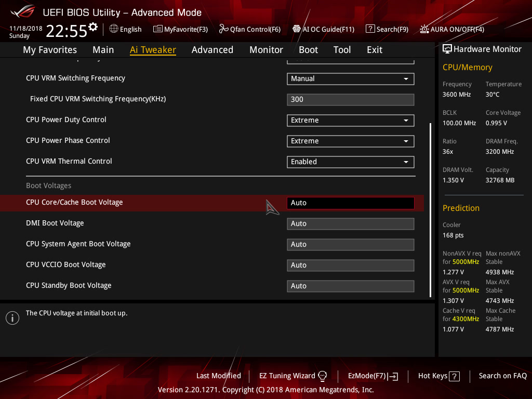Switch to the Boot tab
The height and width of the screenshot is (399, 532).
[x=309, y=50]
